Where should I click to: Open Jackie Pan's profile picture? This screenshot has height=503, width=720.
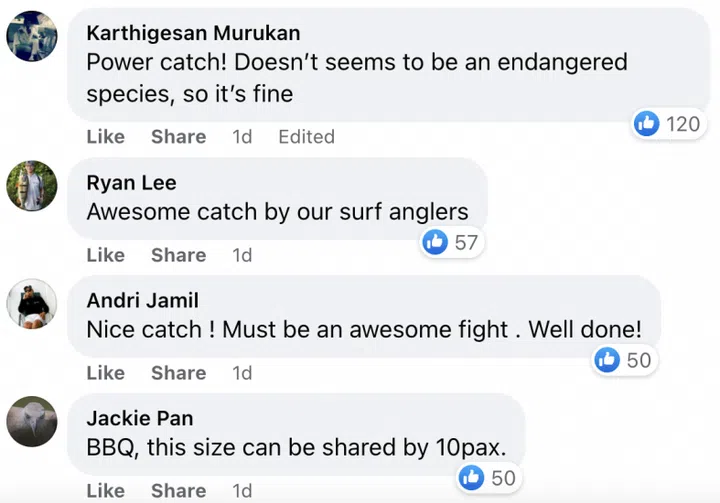(x=31, y=421)
